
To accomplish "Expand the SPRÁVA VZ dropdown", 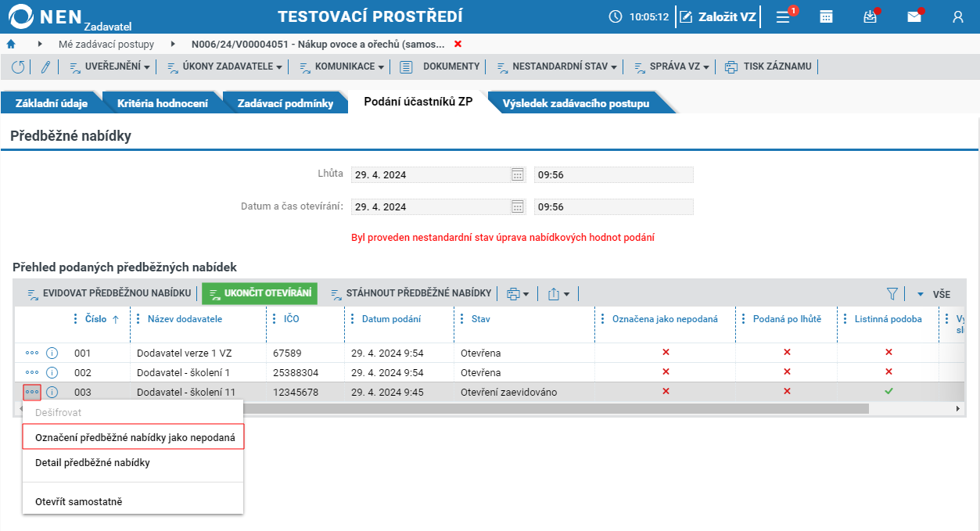I will pyautogui.click(x=672, y=67).
